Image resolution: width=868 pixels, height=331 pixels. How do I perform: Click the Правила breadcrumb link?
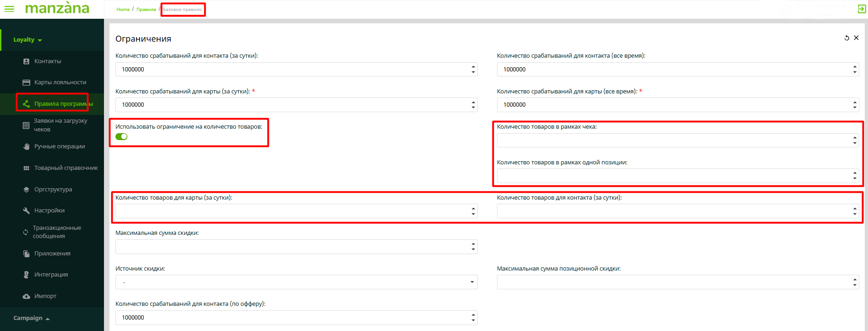(146, 10)
